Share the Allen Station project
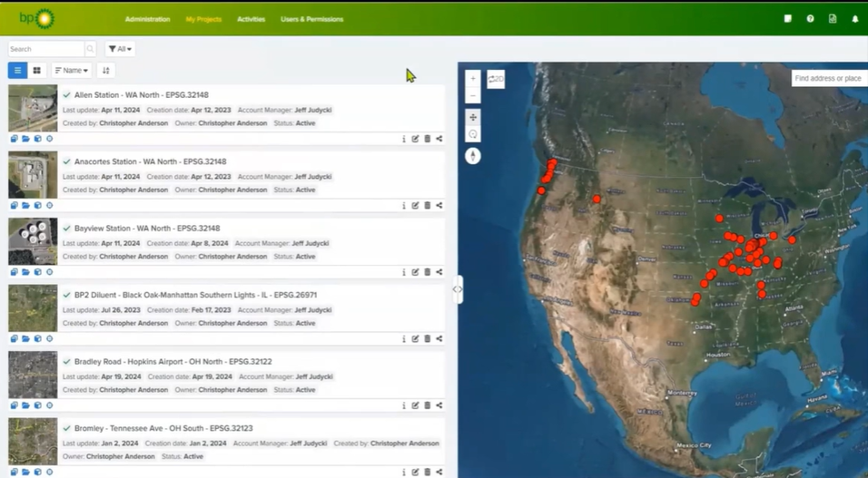 tap(439, 139)
